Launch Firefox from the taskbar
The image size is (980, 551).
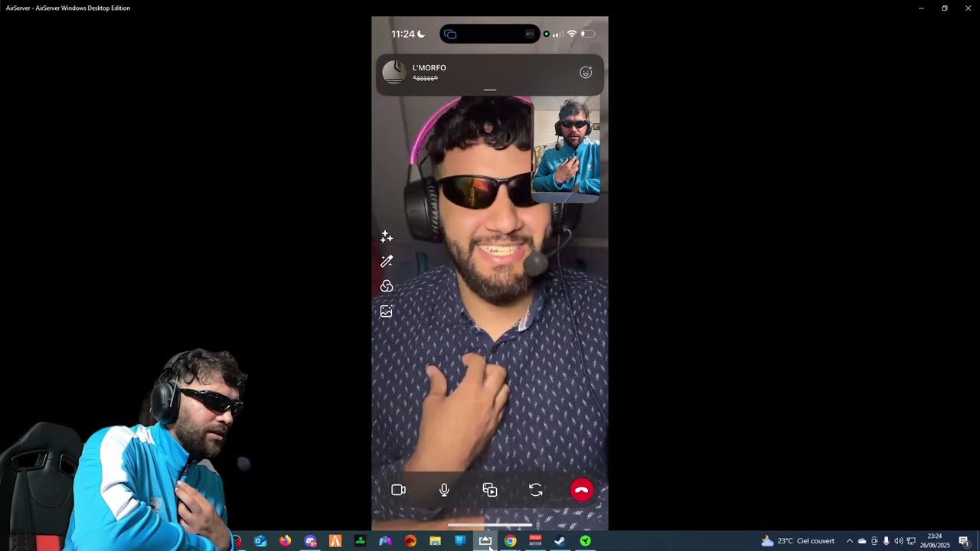pos(286,541)
